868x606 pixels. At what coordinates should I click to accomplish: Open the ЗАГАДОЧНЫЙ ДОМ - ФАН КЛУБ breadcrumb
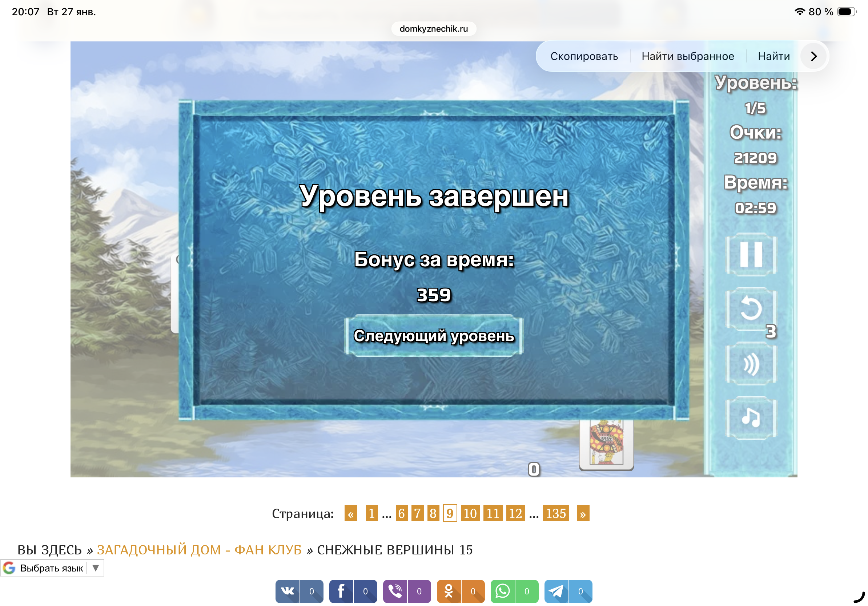pos(199,550)
